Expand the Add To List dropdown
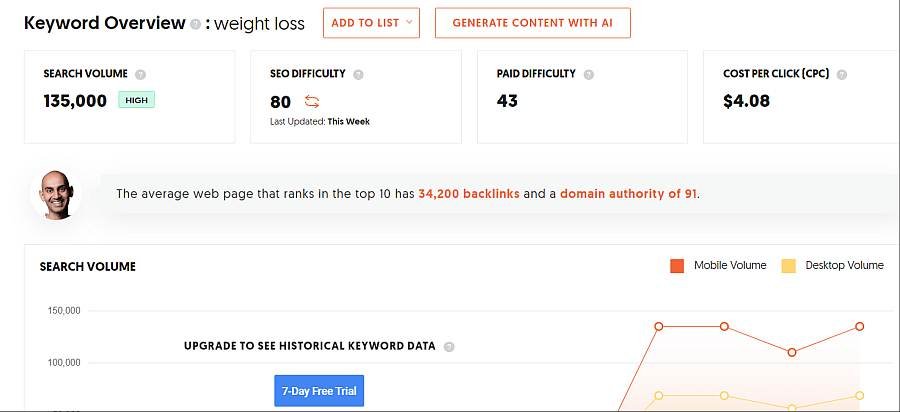Screen dimensions: 900x412 tap(371, 23)
